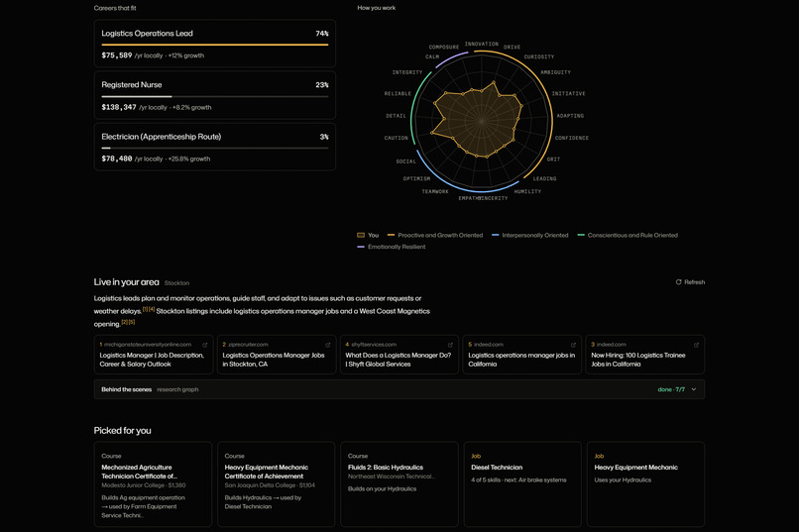This screenshot has width=799, height=532.
Task: Click citation [2] after 'opening'
Action: 125,322
